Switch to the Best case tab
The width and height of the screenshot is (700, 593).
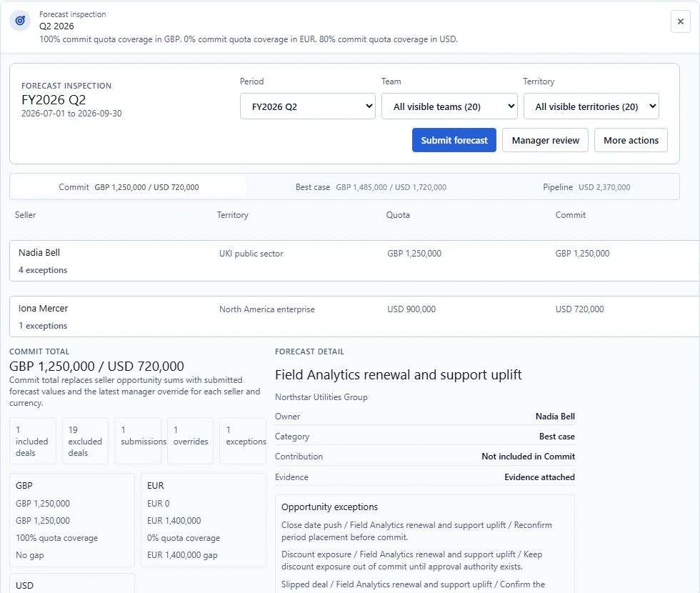371,187
